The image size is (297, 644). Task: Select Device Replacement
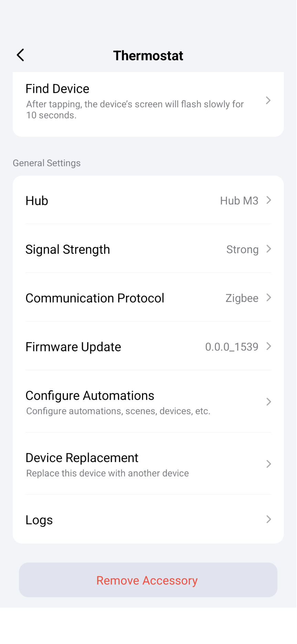click(82, 459)
